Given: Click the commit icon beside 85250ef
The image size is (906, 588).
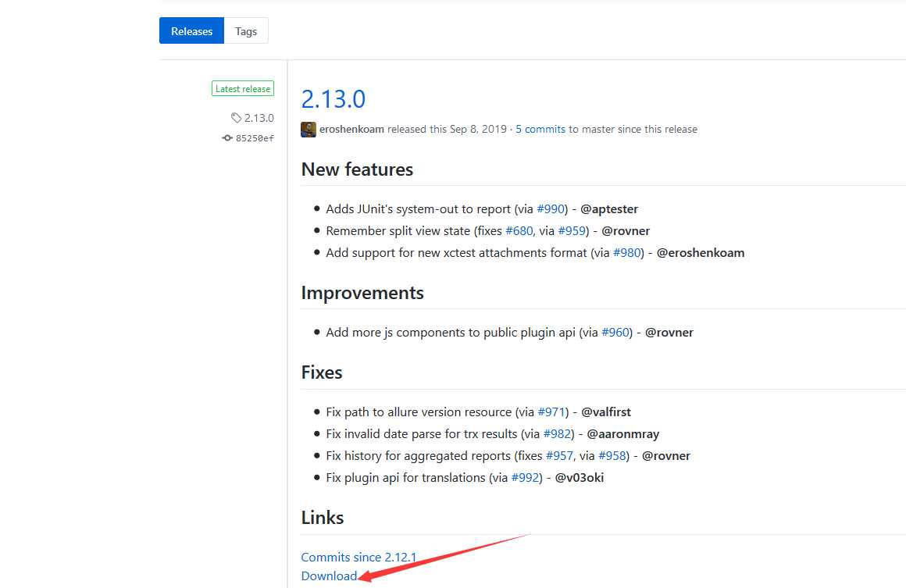Looking at the screenshot, I should (x=227, y=138).
